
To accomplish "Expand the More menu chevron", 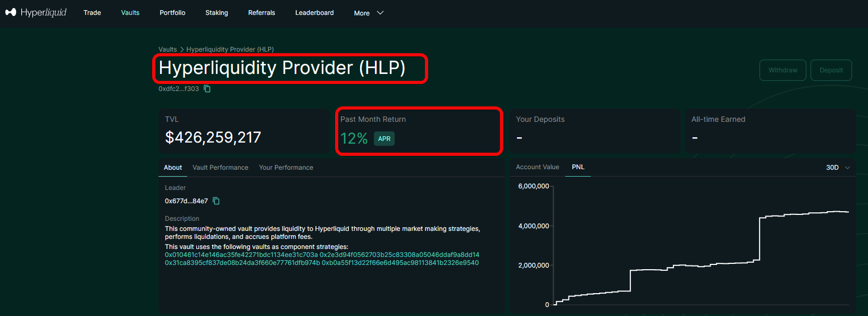I will [380, 13].
